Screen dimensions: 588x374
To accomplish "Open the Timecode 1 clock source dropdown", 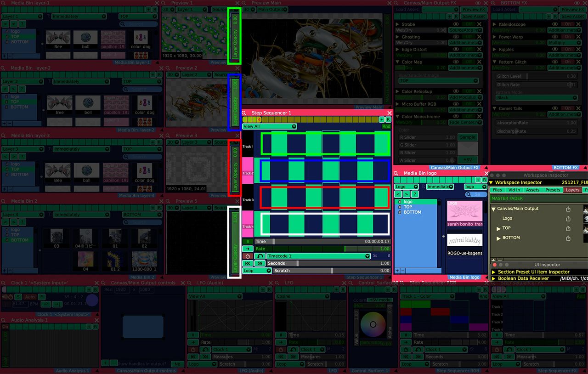I will point(318,256).
